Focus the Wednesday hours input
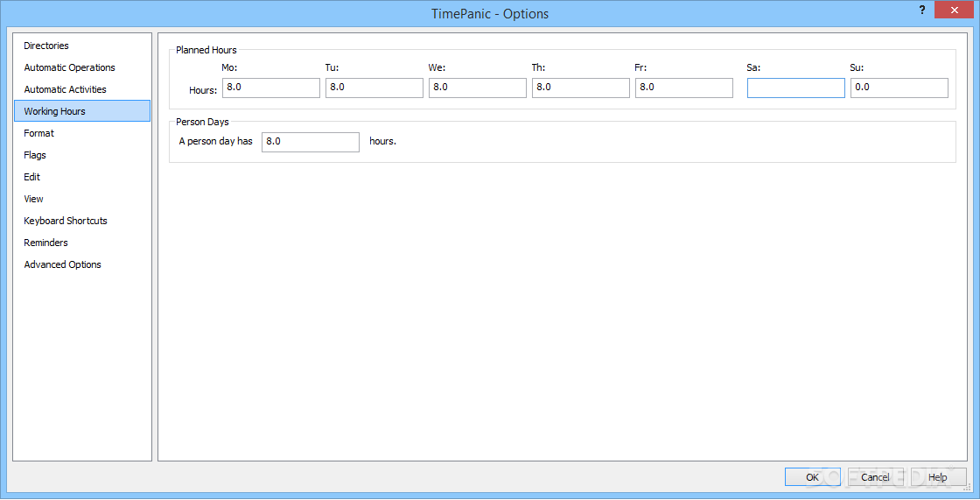 click(478, 88)
